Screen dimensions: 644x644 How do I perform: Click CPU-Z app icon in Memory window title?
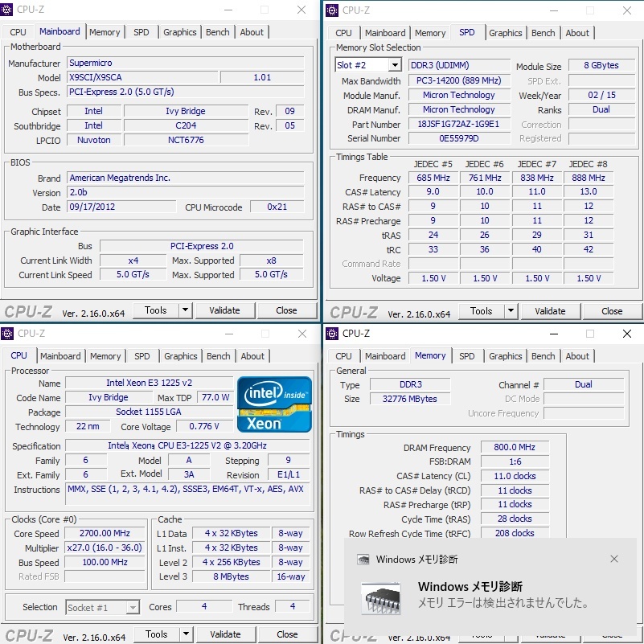(x=332, y=334)
